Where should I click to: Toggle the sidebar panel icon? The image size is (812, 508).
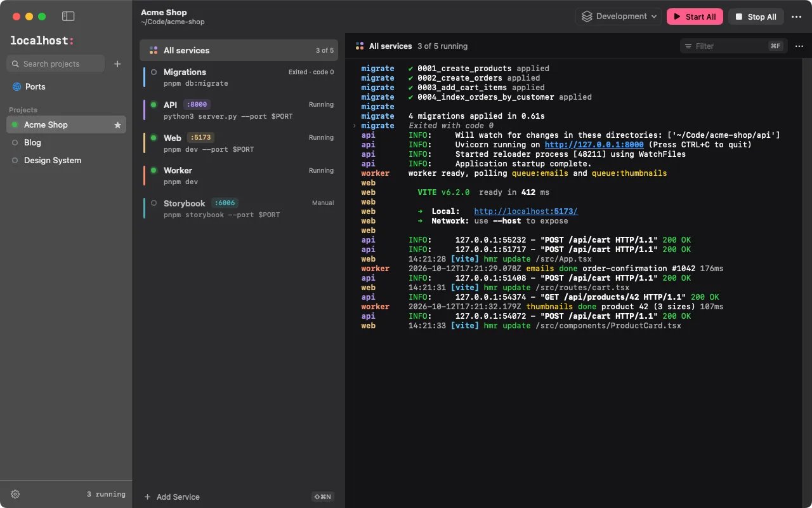tap(69, 17)
